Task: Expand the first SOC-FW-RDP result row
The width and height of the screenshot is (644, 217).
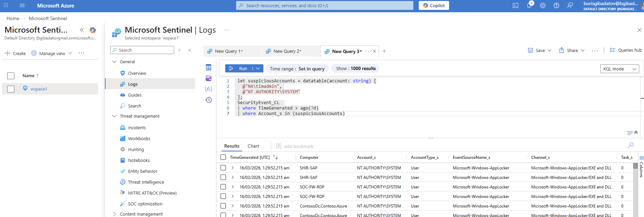Action: (233, 187)
